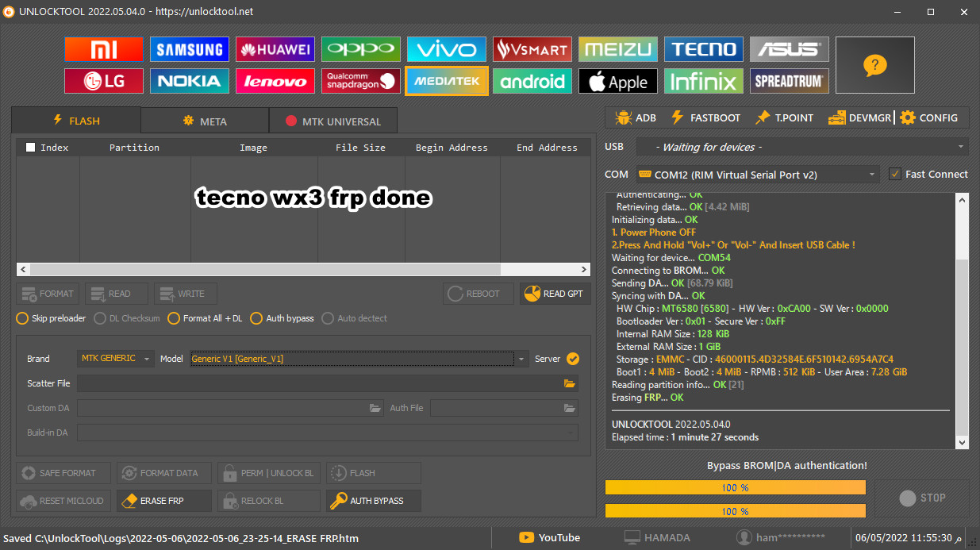Image resolution: width=980 pixels, height=550 pixels.
Task: Click the lower 100 % progress bar
Action: point(736,511)
